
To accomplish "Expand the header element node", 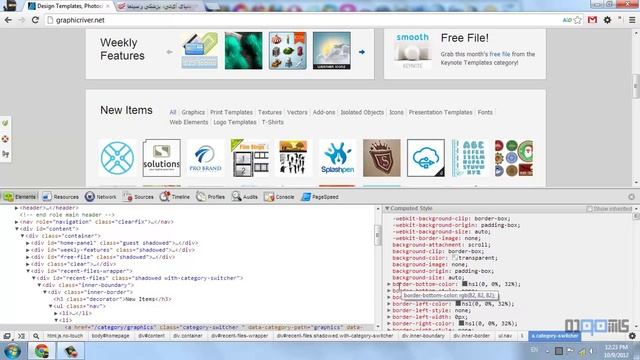I will pos(17,208).
